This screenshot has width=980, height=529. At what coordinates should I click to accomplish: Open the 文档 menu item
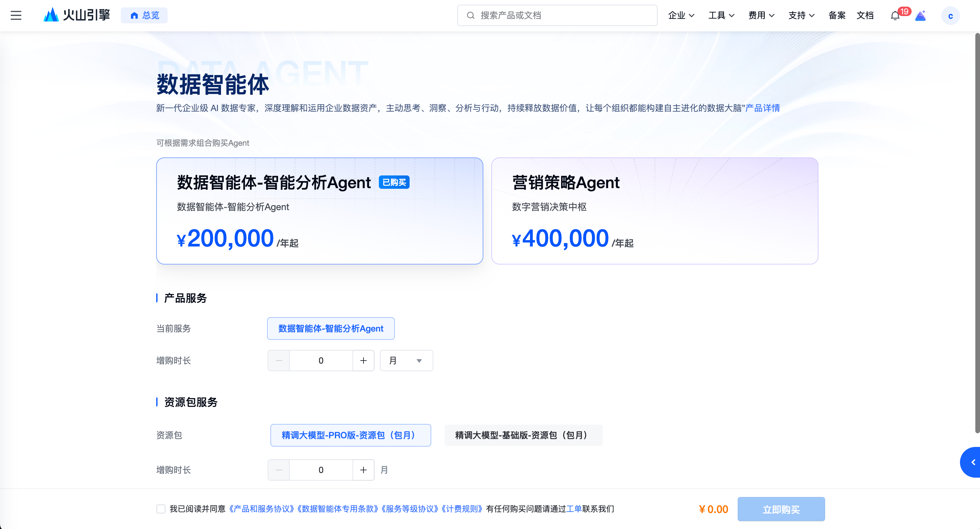(865, 15)
